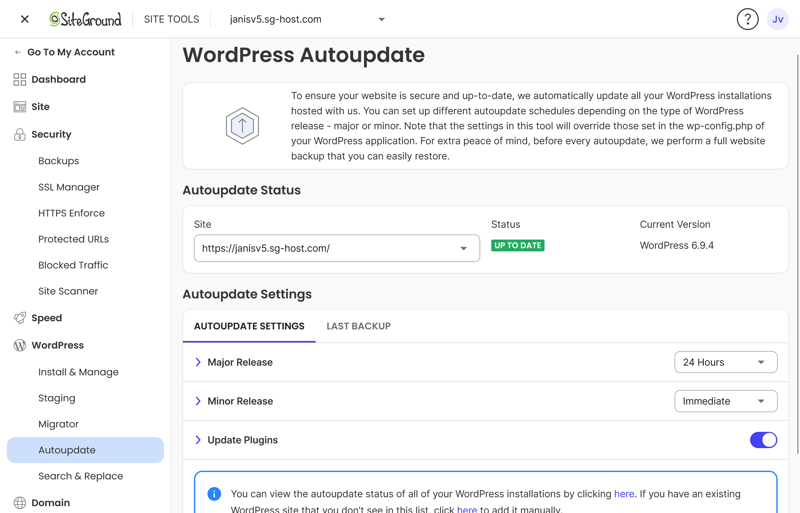Open the Minor Release Immediate dropdown
The width and height of the screenshot is (800, 513).
(x=726, y=401)
